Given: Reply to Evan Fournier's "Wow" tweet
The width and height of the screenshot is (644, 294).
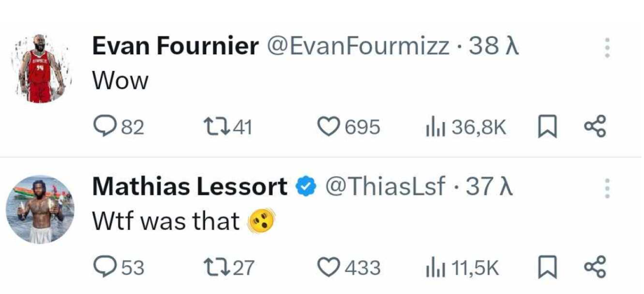Looking at the screenshot, I should (105, 127).
